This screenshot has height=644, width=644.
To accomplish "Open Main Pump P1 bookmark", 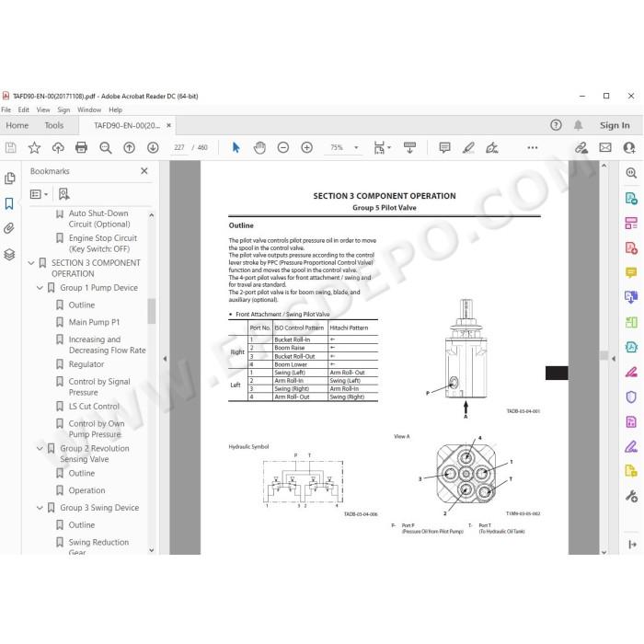I will [94, 322].
